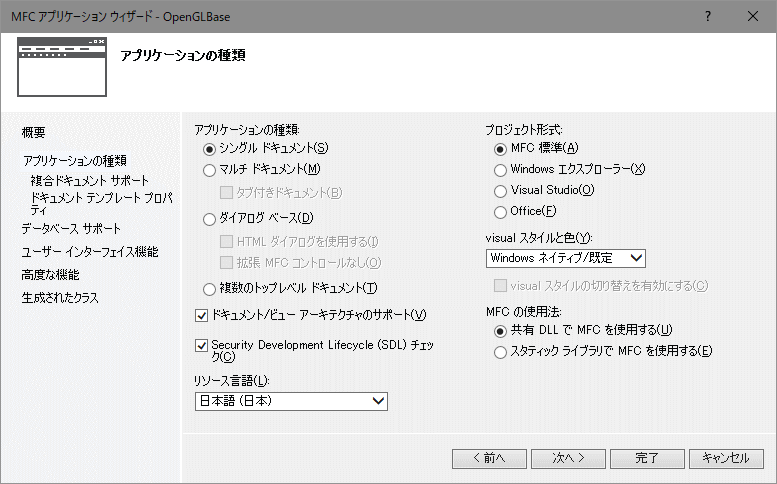Click the キャンセル button
Screen dimensions: 777x484
[726, 459]
